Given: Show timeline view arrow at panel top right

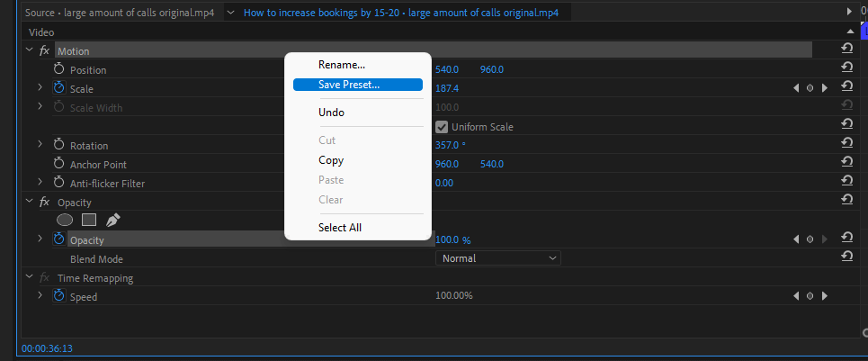Looking at the screenshot, I should tap(850, 12).
